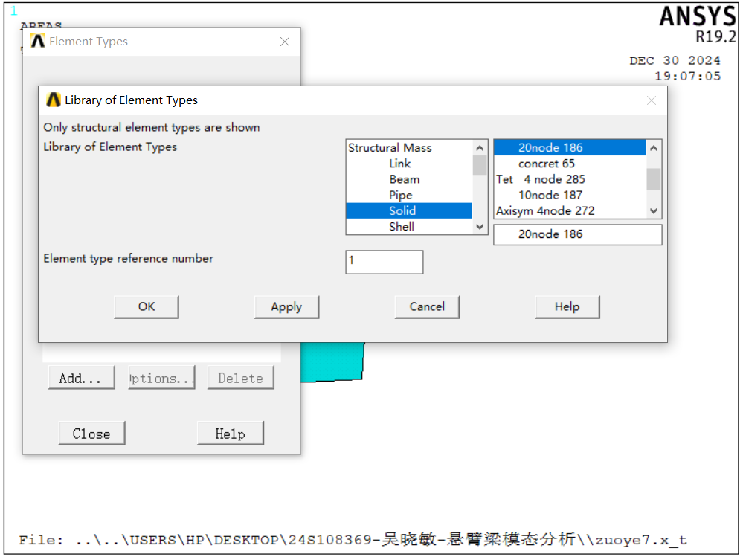Click ANSYS icon in Library dialog title bar
The width and height of the screenshot is (743, 560).
pos(53,100)
